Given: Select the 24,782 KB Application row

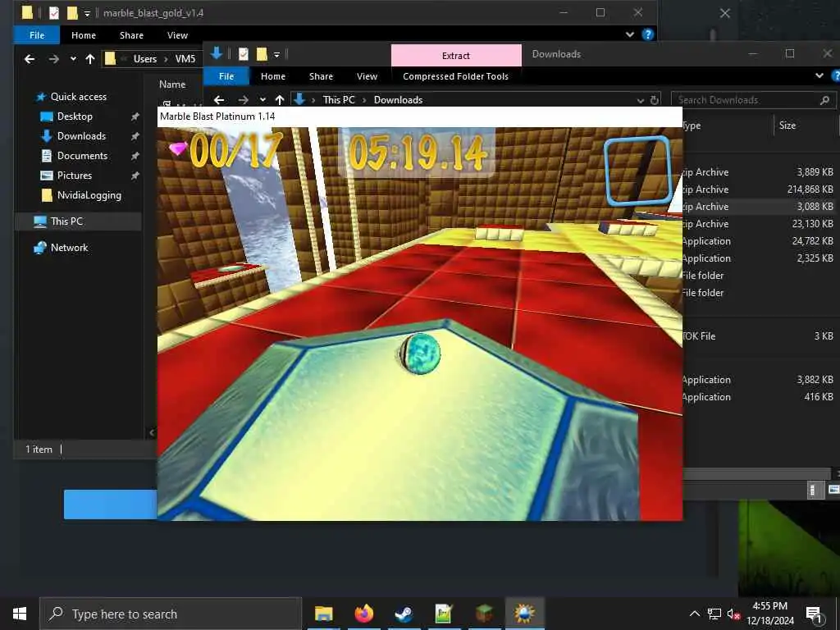Looking at the screenshot, I should [x=759, y=241].
